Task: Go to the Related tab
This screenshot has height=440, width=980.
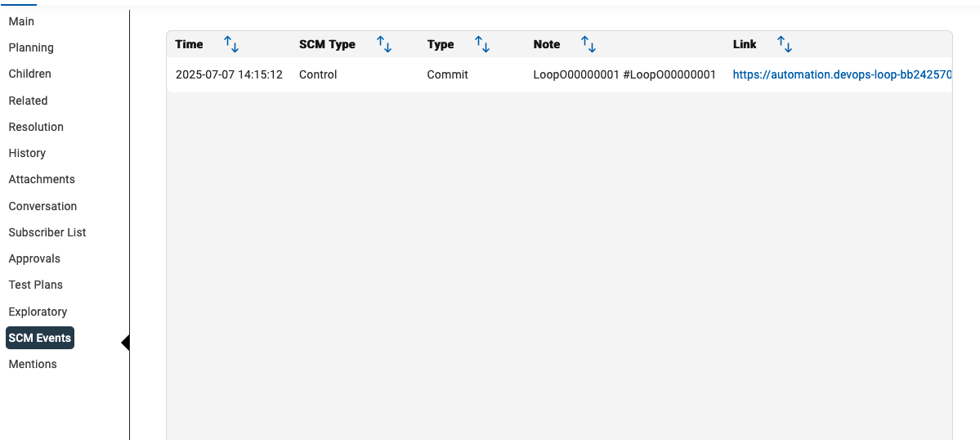Action: (x=28, y=101)
